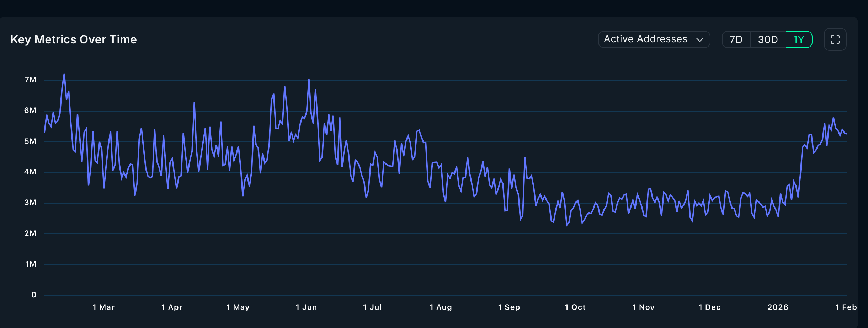Click the 1 Dec x-axis label
Screen dimensions: 868x328
[x=709, y=307]
